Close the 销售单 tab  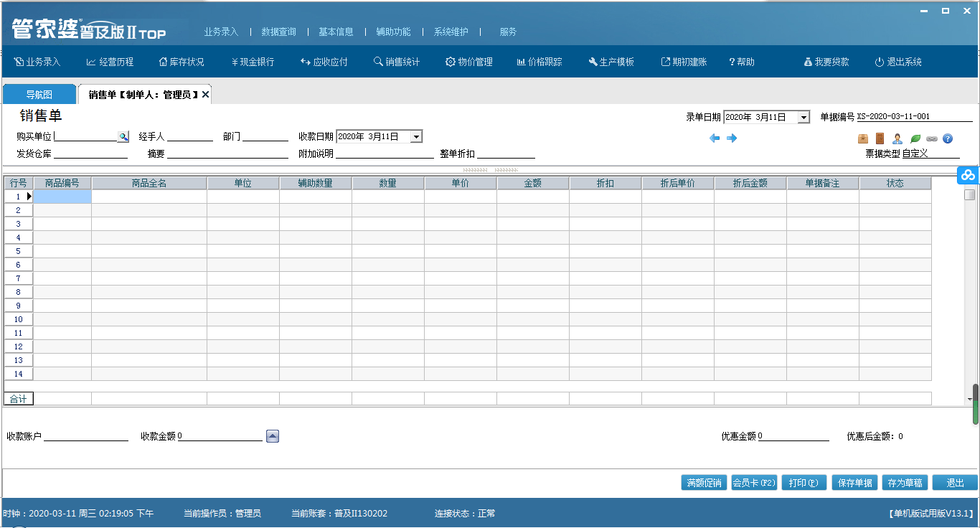206,95
